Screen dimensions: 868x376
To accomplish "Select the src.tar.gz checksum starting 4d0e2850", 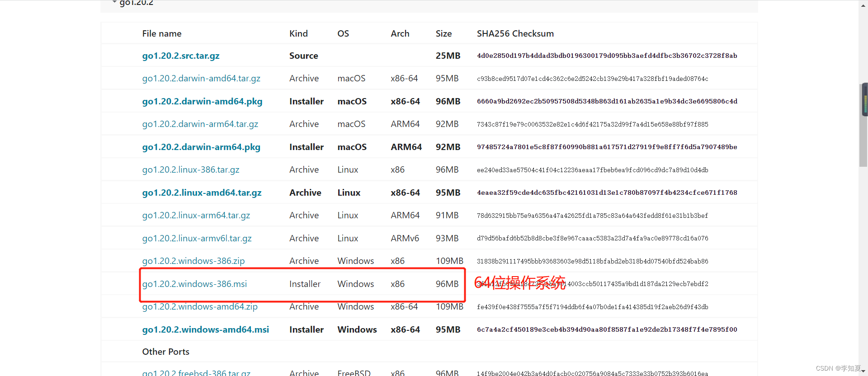I will (607, 56).
